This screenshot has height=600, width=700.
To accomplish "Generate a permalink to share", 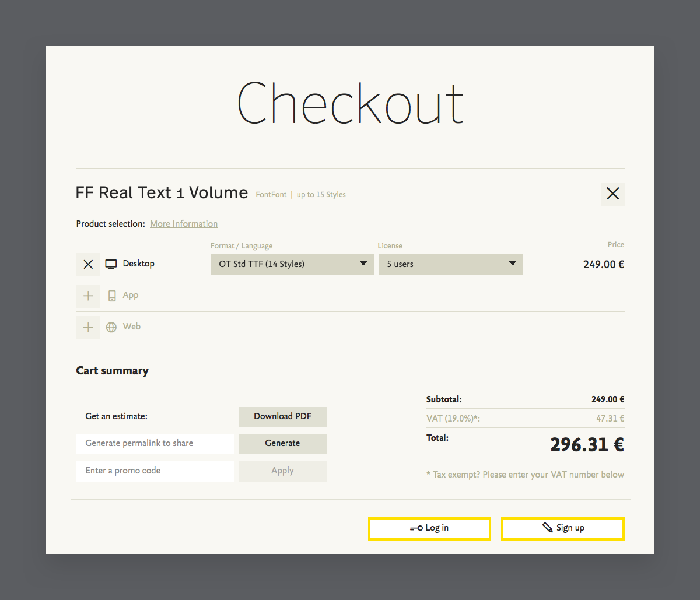I will (282, 444).
